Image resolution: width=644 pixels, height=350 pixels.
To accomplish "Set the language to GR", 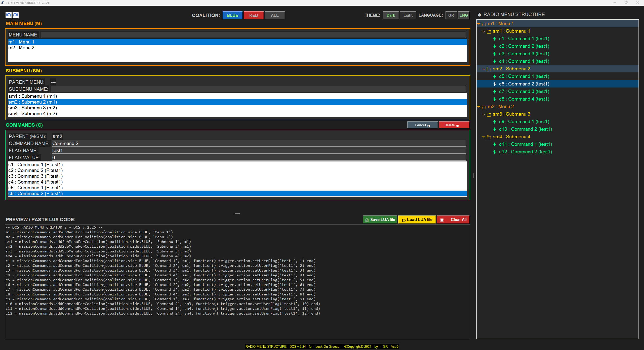I will [x=451, y=15].
